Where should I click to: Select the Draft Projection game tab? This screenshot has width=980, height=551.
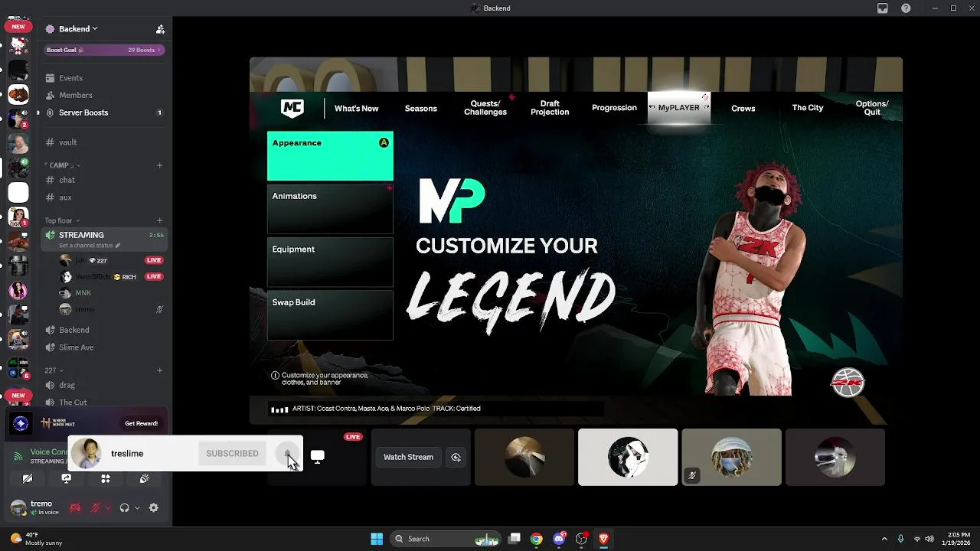(550, 108)
